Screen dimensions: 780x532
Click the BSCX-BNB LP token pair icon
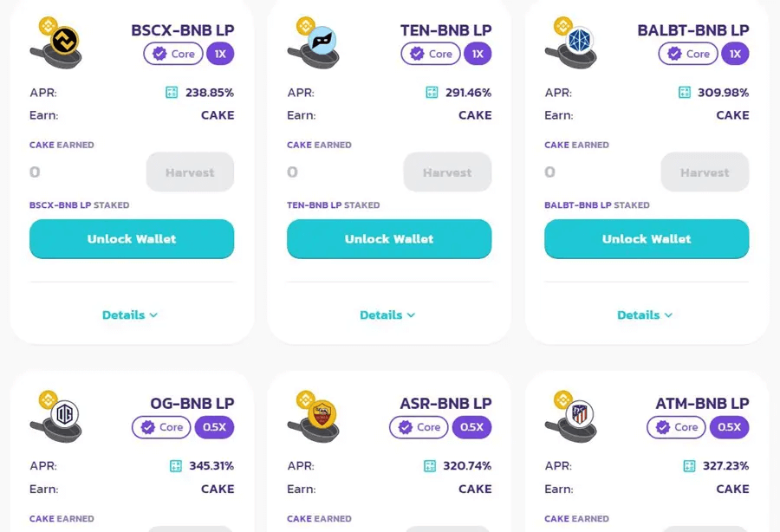55,42
